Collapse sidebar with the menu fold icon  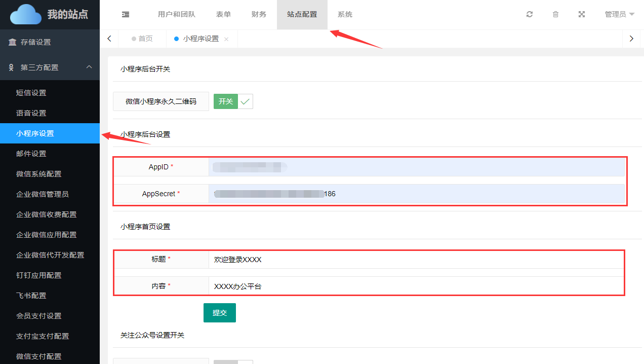coord(126,15)
